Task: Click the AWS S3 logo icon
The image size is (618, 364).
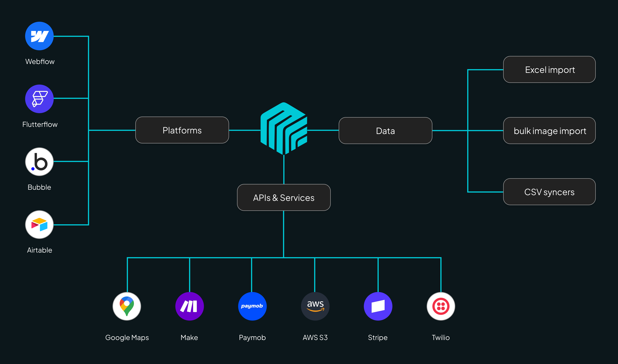Action: (x=315, y=306)
